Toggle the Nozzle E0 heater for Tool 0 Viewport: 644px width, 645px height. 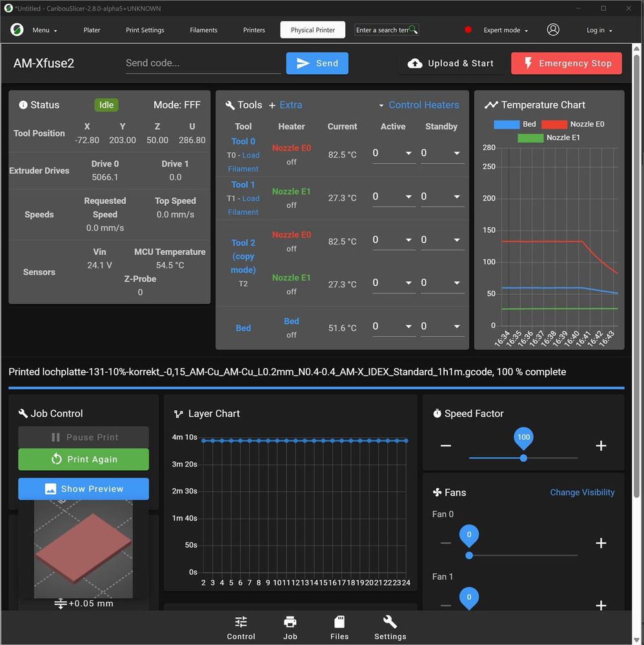click(x=291, y=148)
